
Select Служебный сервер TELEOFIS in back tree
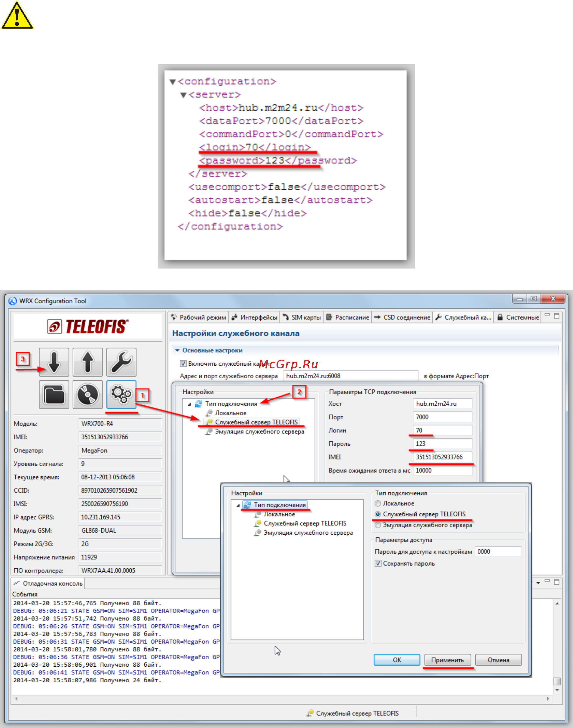coord(256,422)
